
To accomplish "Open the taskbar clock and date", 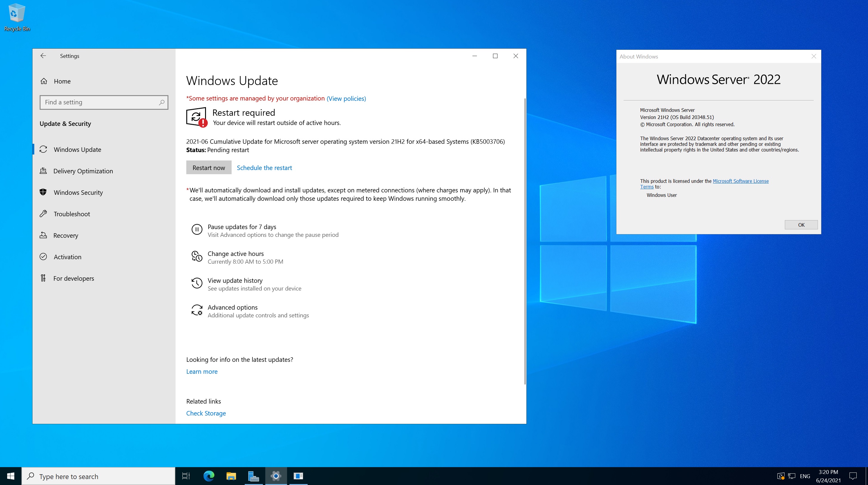I will pos(828,476).
